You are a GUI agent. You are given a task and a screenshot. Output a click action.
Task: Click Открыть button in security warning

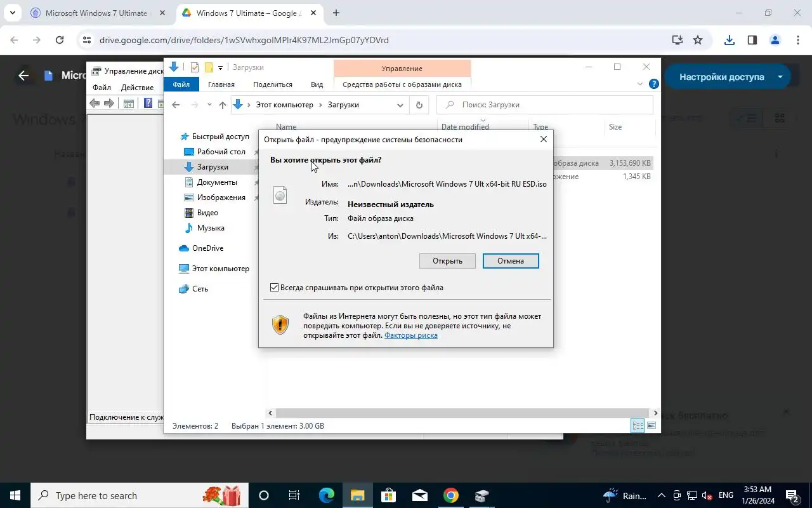[x=447, y=261]
